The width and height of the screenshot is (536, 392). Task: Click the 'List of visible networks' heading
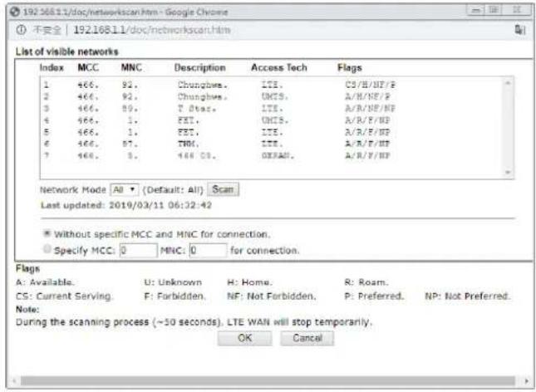[67, 51]
